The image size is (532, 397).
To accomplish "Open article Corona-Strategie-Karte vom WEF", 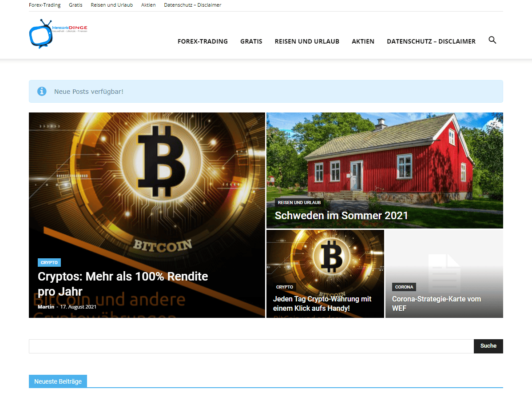I will pos(437,304).
